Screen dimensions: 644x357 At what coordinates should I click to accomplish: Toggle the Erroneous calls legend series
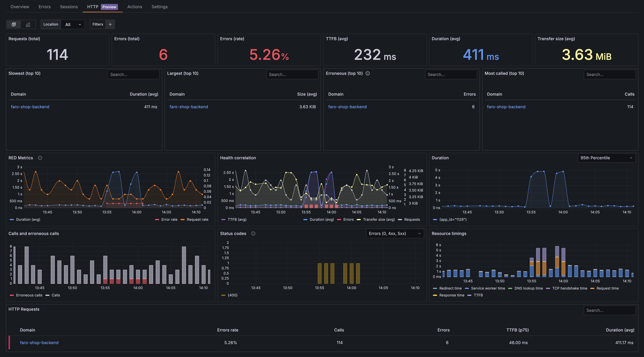[29, 295]
